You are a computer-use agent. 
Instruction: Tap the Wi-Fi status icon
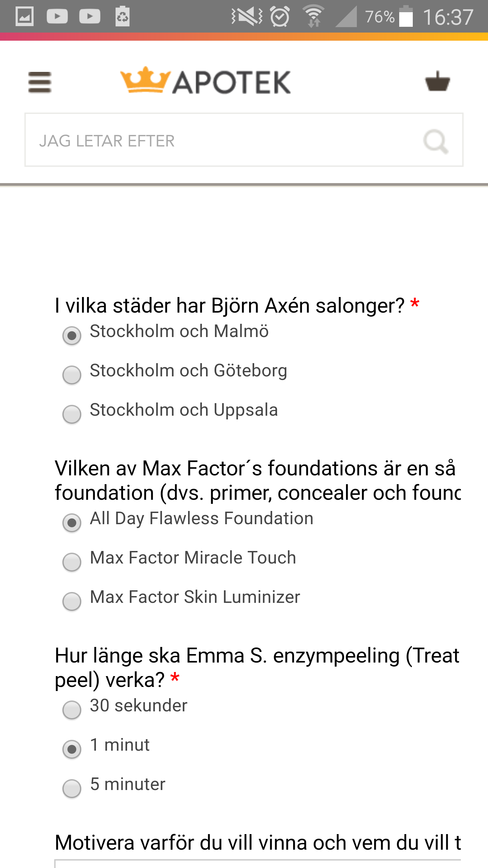coord(313,16)
